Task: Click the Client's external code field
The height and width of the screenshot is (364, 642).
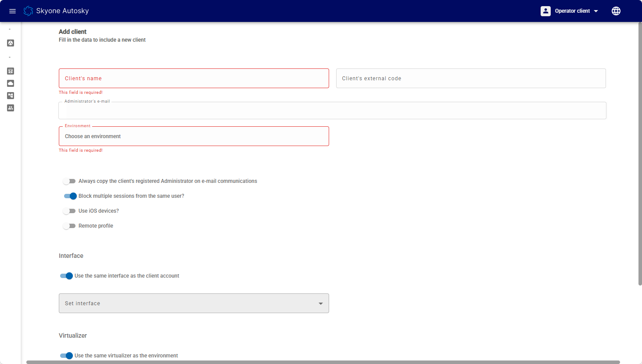Action: (470, 79)
